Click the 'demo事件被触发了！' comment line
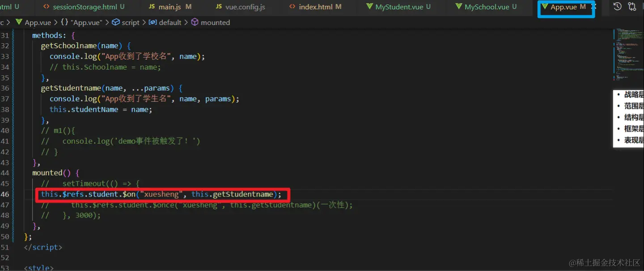The width and height of the screenshot is (644, 271). click(x=121, y=141)
